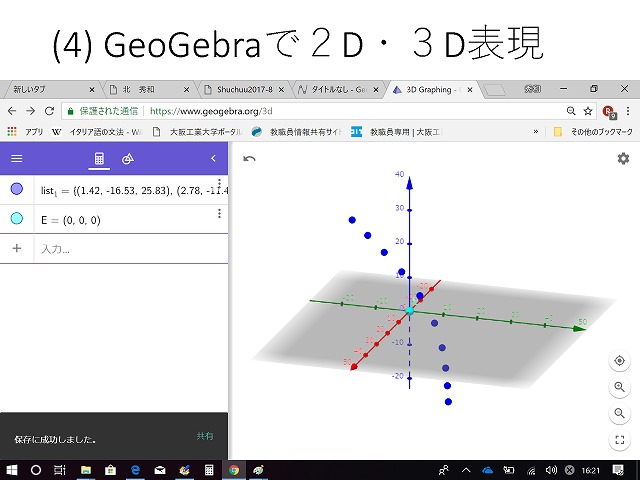Open イタリア語の文法 Wikipedia bookmark

click(x=97, y=131)
